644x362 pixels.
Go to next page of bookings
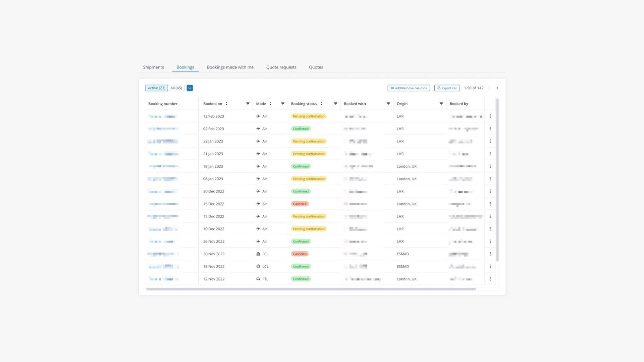(x=497, y=88)
